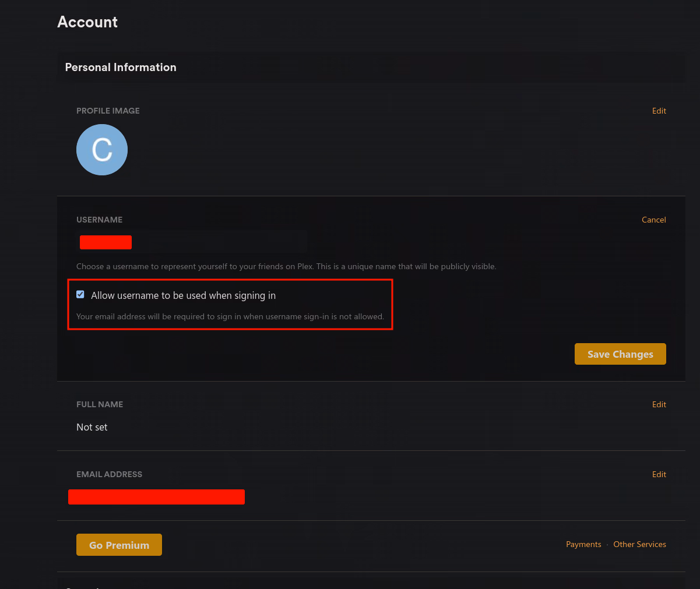Select the Personal Information section header
The height and width of the screenshot is (589, 700).
coord(121,67)
